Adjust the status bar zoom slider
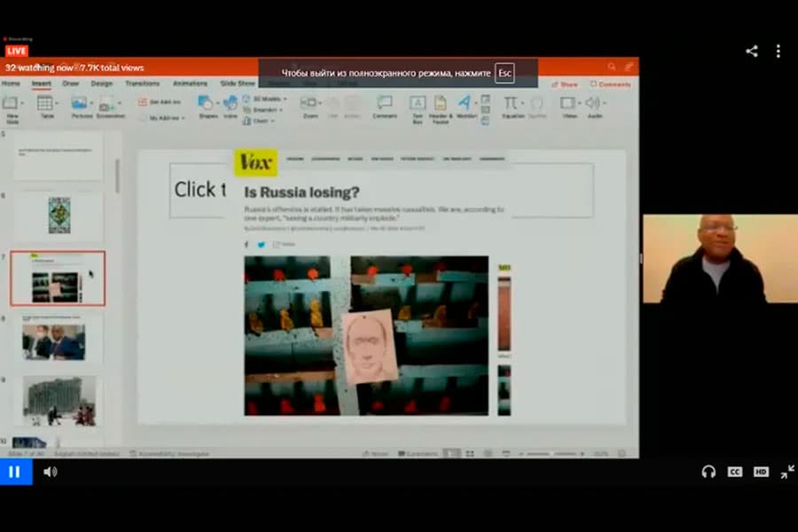 pos(552,453)
